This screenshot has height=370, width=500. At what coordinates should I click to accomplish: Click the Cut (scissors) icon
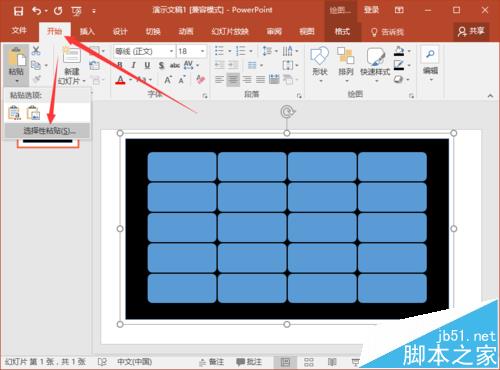(36, 51)
